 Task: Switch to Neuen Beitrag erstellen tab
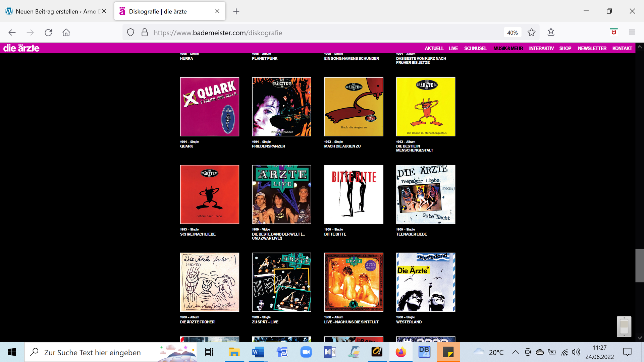[x=56, y=11]
